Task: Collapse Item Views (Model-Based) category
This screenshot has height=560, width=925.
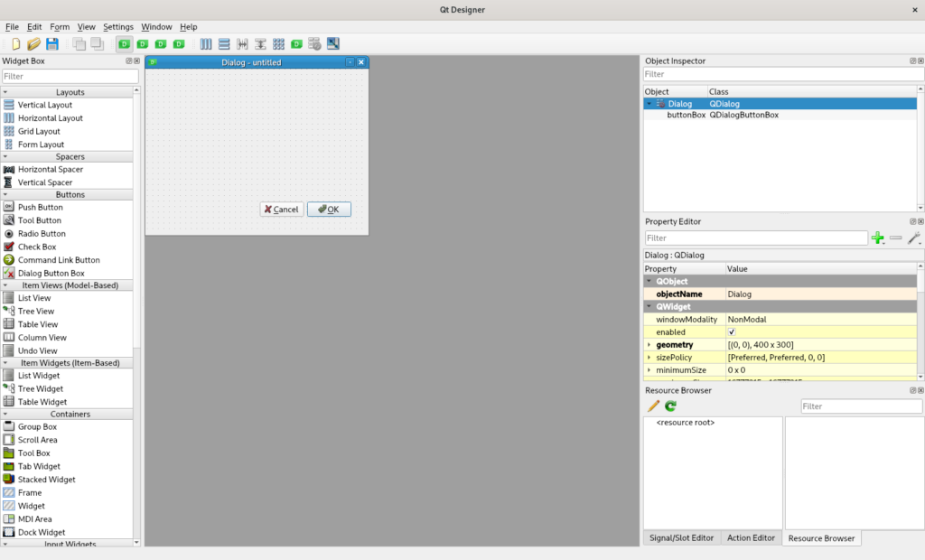Action: tap(5, 285)
